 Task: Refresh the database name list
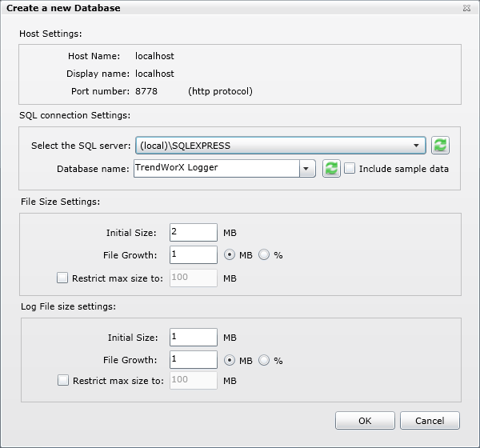pos(331,169)
